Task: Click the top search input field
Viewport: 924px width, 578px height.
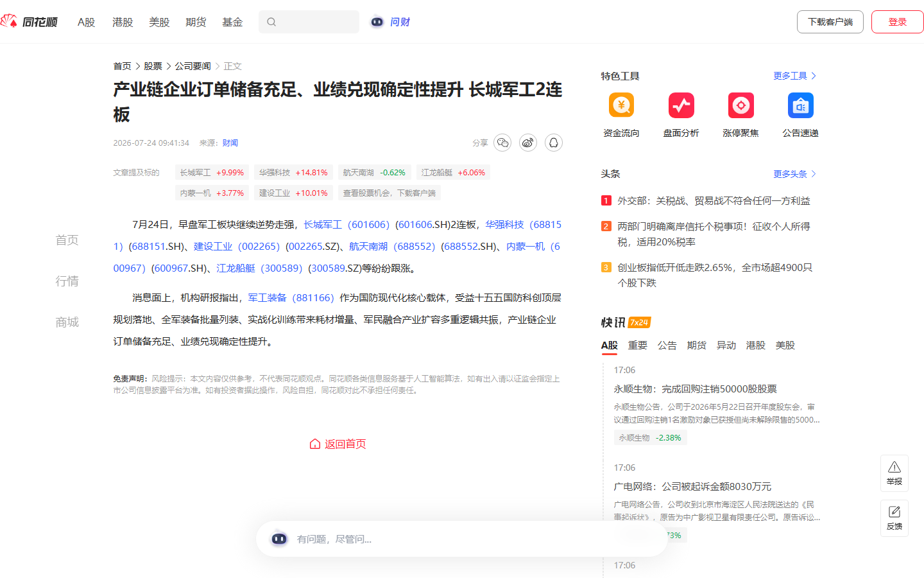Action: pos(309,22)
